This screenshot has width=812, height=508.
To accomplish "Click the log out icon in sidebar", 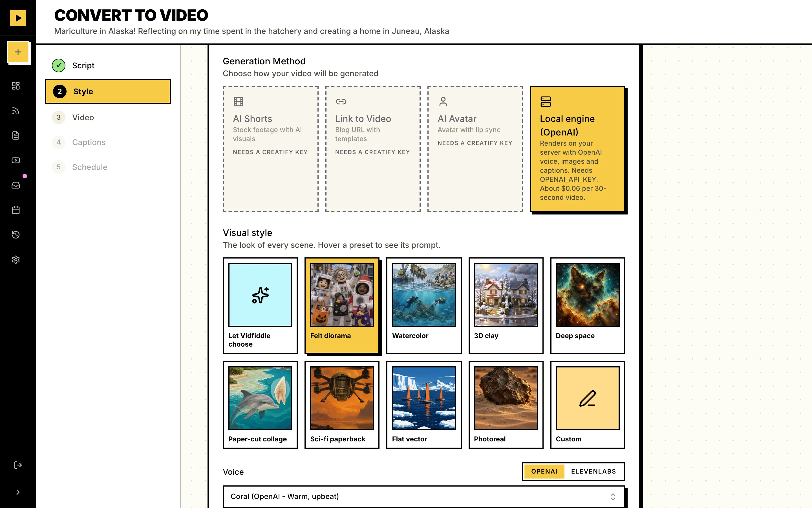I will (18, 465).
